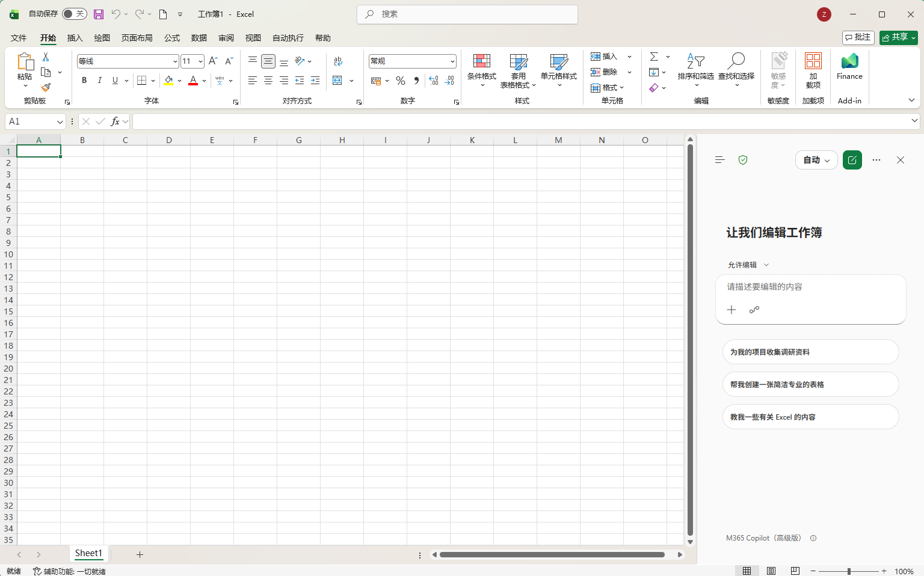Click the AutoSum sigma icon
The width and height of the screenshot is (924, 576).
tap(654, 57)
